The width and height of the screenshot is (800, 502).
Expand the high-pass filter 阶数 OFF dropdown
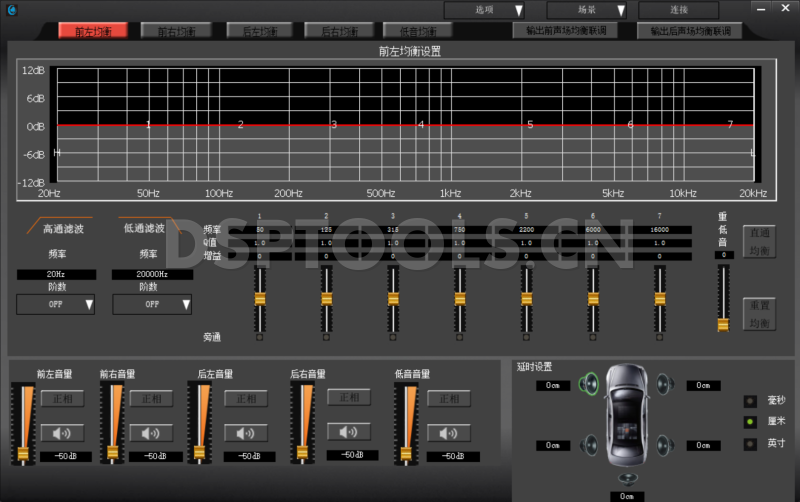pyautogui.click(x=56, y=304)
